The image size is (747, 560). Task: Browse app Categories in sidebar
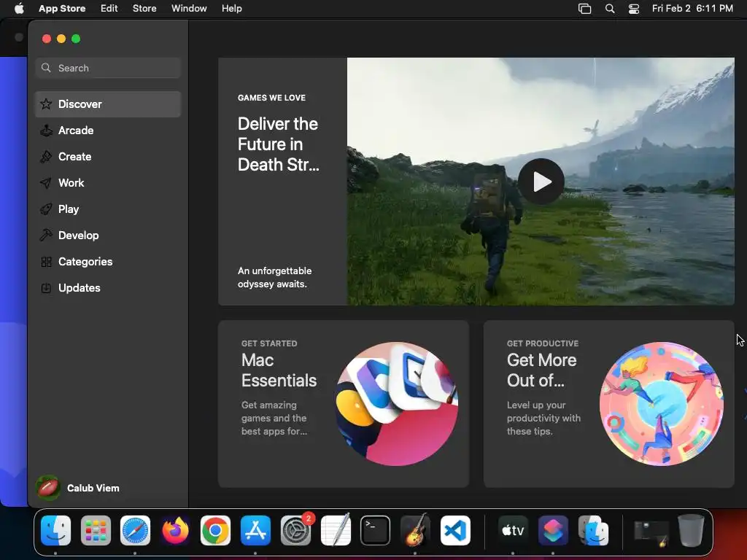click(108, 261)
